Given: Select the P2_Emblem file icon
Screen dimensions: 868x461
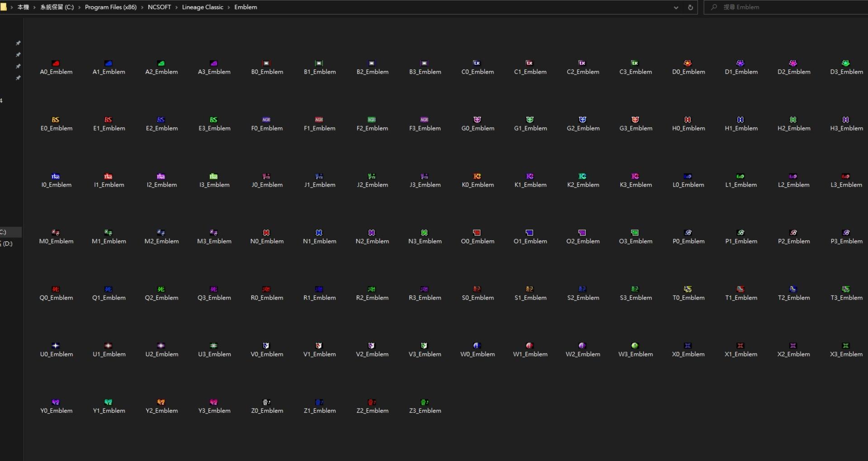Looking at the screenshot, I should (793, 233).
